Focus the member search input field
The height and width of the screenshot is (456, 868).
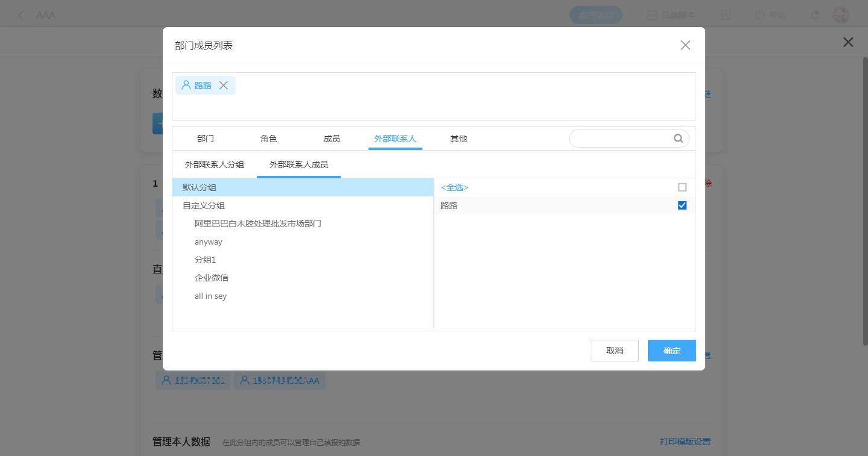[621, 139]
